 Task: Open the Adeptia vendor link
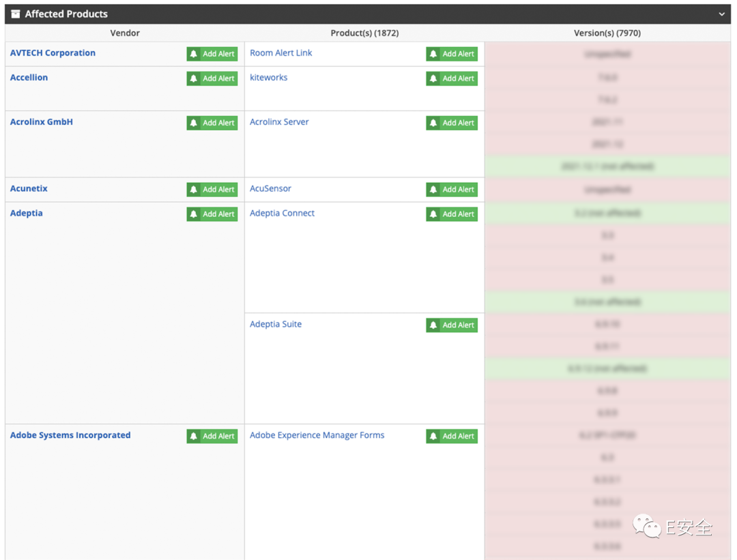pyautogui.click(x=27, y=213)
